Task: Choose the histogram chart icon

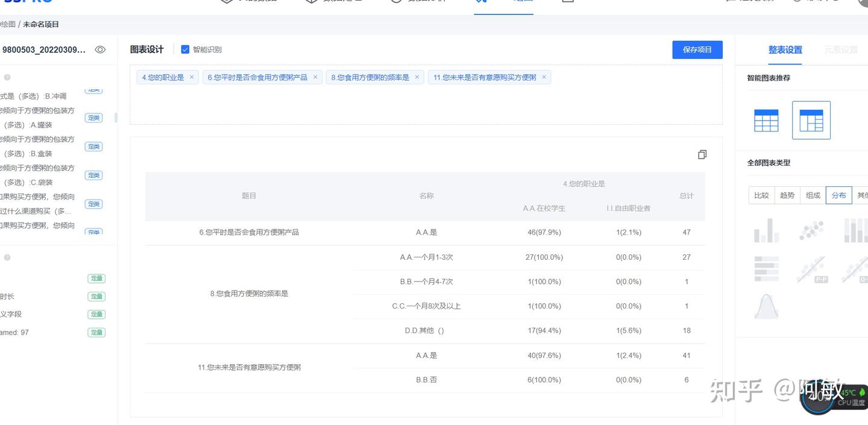Action: pyautogui.click(x=766, y=230)
